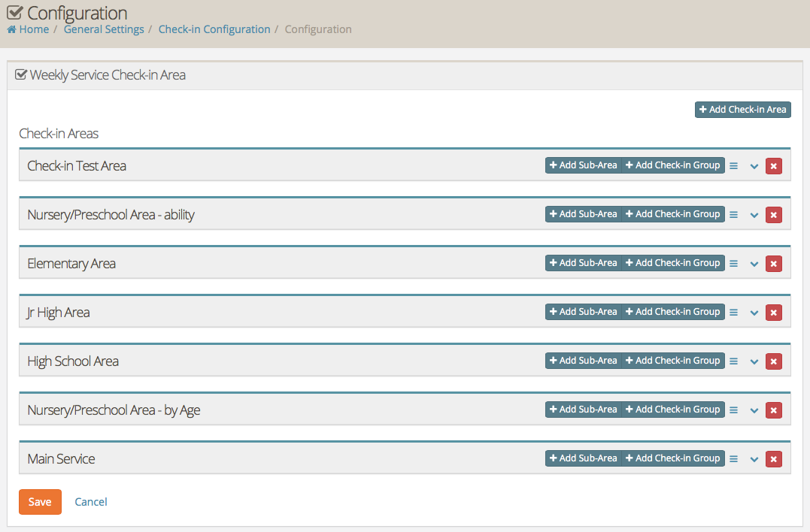Remove Main Service using its red X icon

click(x=773, y=458)
